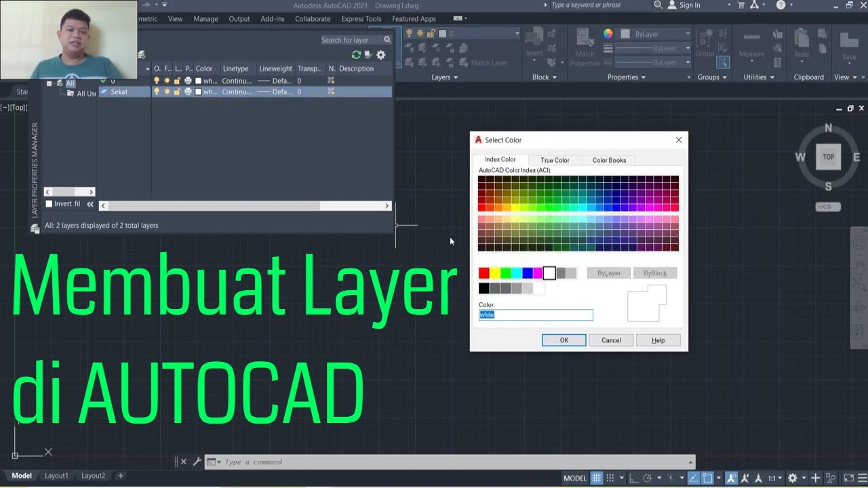Click Cancel in Select Color dialog
Viewport: 868px width, 488px height.
click(x=611, y=340)
